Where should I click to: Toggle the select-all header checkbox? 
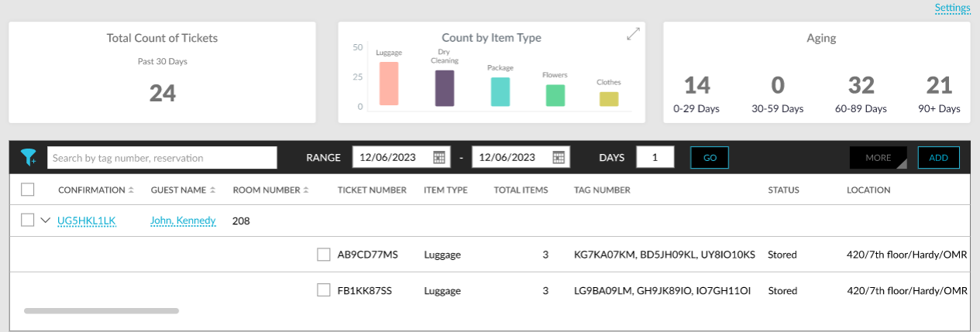point(28,190)
